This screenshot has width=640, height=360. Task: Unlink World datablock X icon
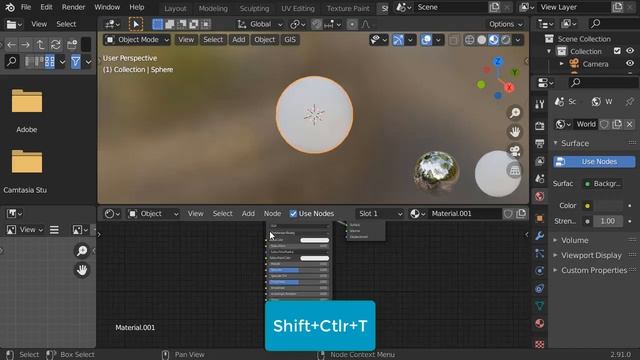[630, 124]
